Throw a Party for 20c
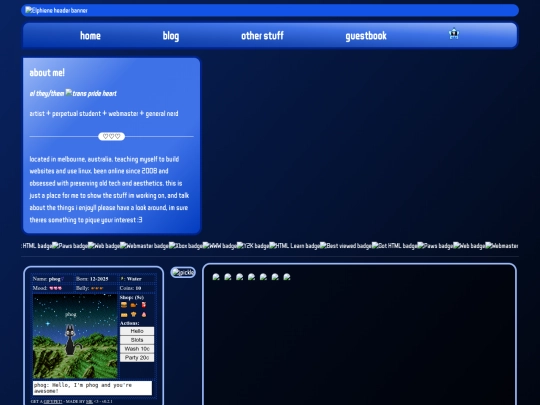The width and height of the screenshot is (540, 405). click(x=137, y=358)
